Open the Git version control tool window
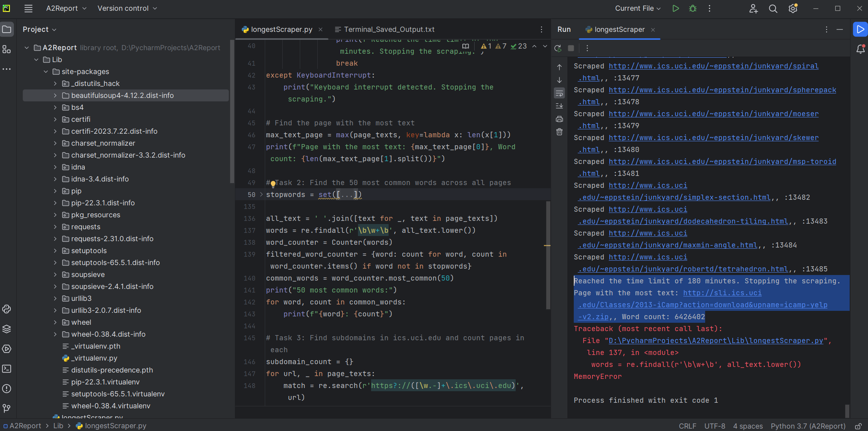 (7, 408)
